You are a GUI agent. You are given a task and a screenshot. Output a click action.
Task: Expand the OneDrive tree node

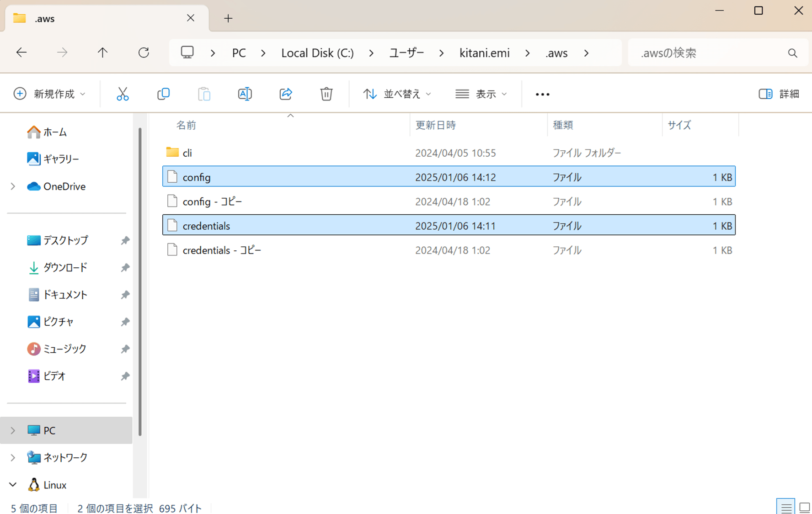13,186
